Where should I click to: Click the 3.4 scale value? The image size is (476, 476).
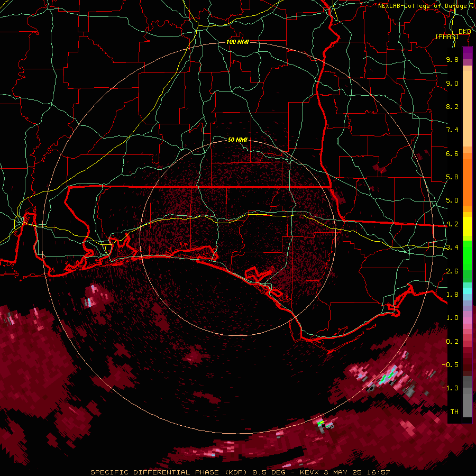pyautogui.click(x=452, y=248)
